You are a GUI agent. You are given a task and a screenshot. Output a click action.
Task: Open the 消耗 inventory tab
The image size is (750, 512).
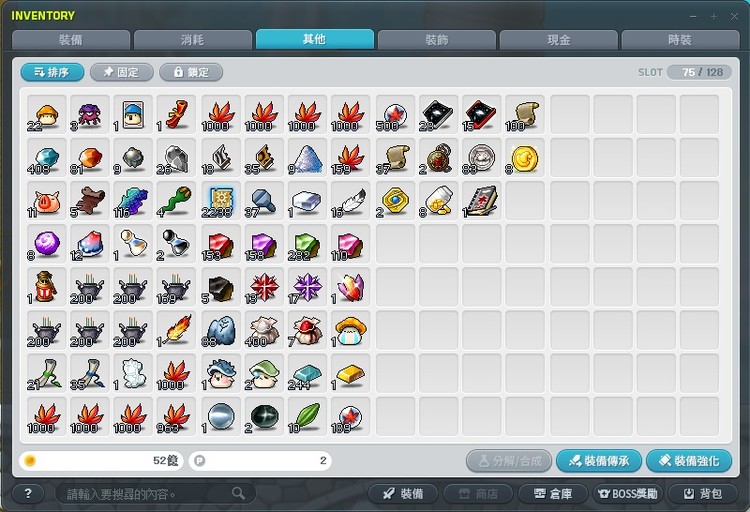193,40
